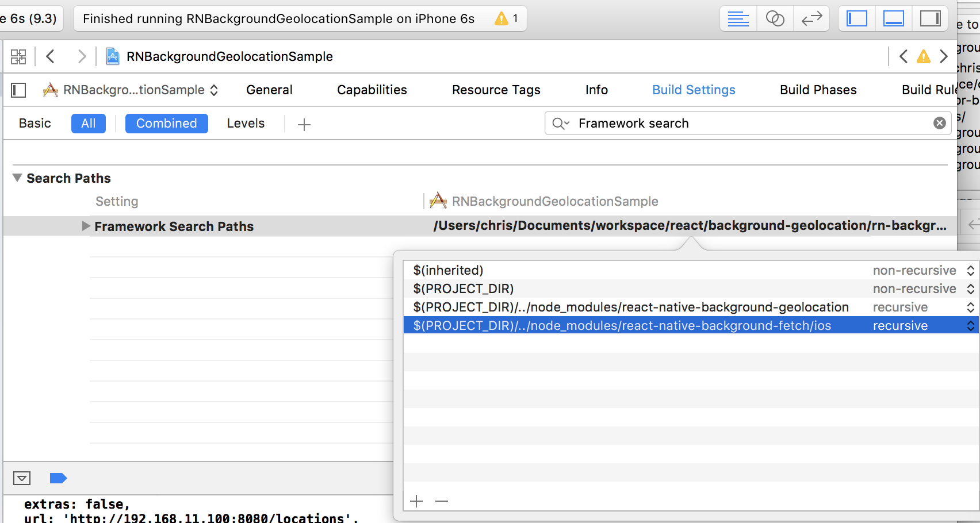The width and height of the screenshot is (980, 523).
Task: Select the $(PROJECT_DIR) path entry
Action: [x=690, y=289]
